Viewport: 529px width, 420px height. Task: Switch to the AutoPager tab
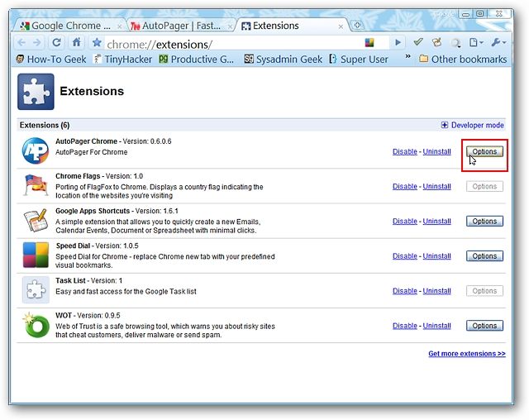click(181, 26)
